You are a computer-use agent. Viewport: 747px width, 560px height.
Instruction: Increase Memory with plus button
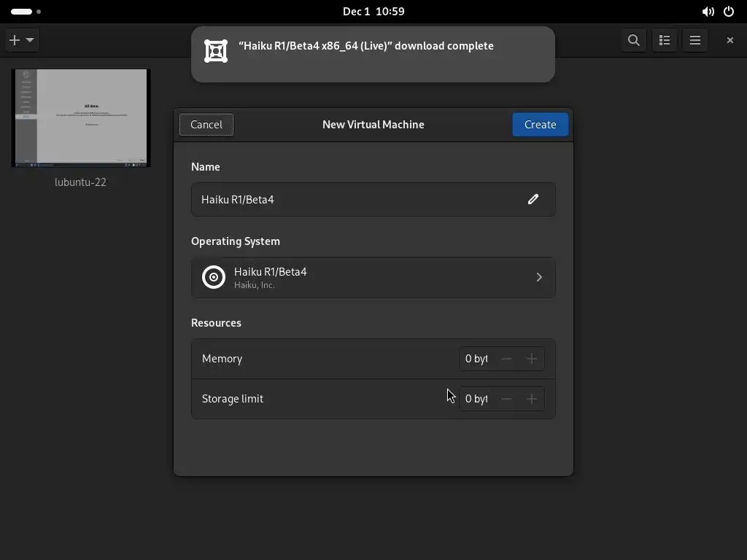click(532, 359)
